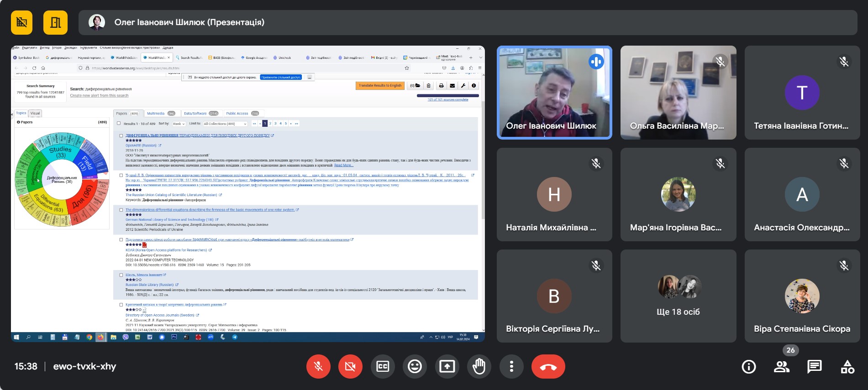Click the sources loading progress bar
Viewport: 868px width, 390px height.
[x=448, y=95]
